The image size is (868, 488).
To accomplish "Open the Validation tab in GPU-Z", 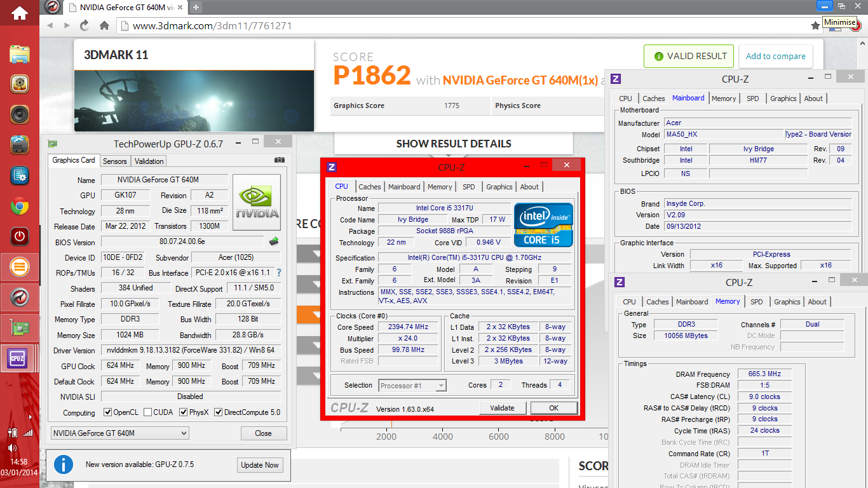I will [149, 161].
